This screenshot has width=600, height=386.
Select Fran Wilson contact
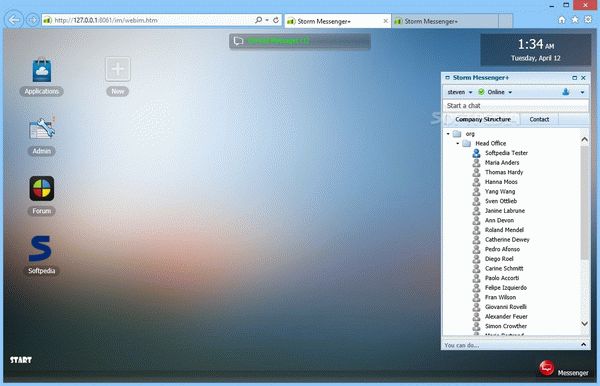point(500,297)
